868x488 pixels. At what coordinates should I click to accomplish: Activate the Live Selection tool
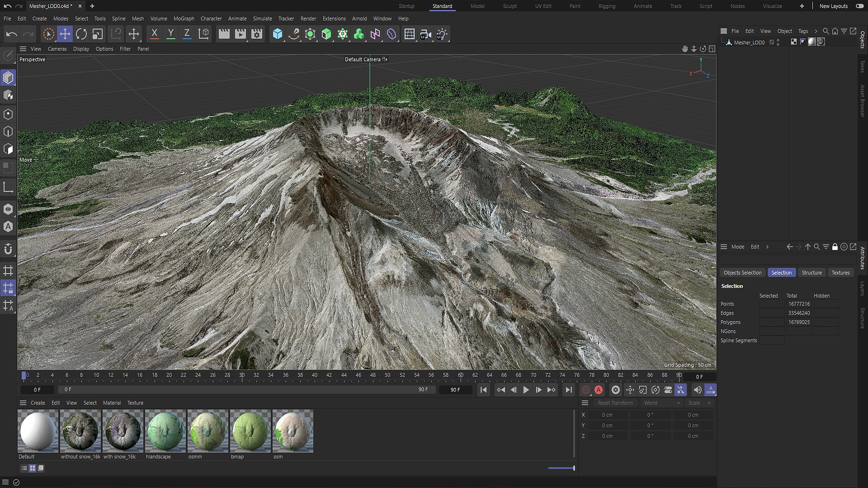tap(48, 34)
